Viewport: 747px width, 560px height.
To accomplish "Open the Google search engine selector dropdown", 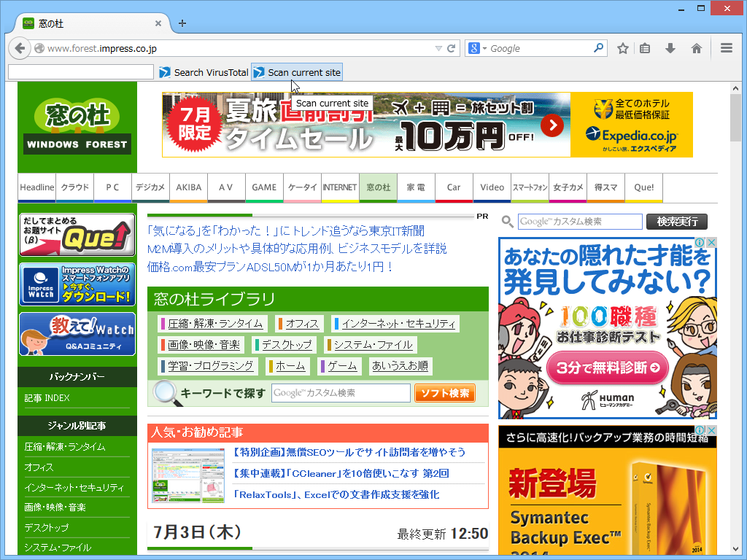I will (477, 48).
